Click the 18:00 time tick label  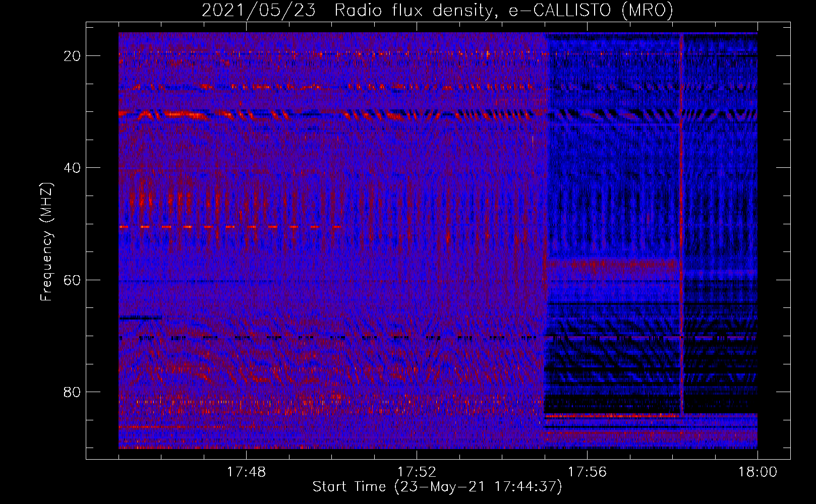click(x=757, y=472)
